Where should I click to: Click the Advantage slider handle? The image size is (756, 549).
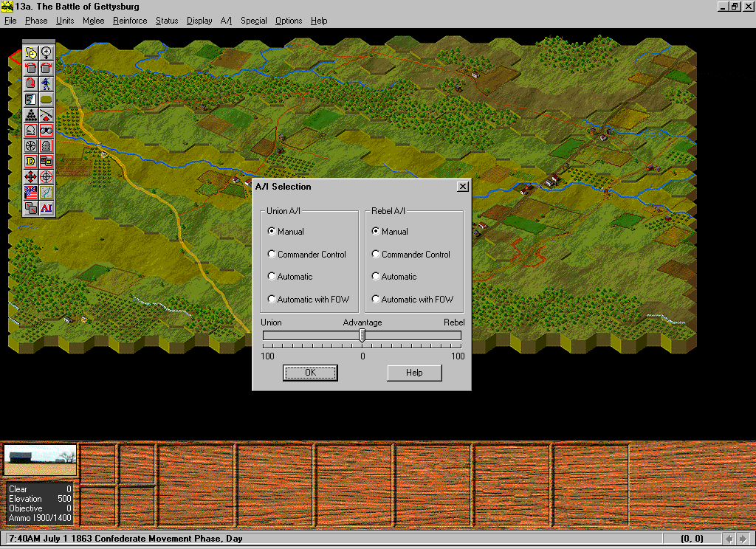click(x=362, y=336)
